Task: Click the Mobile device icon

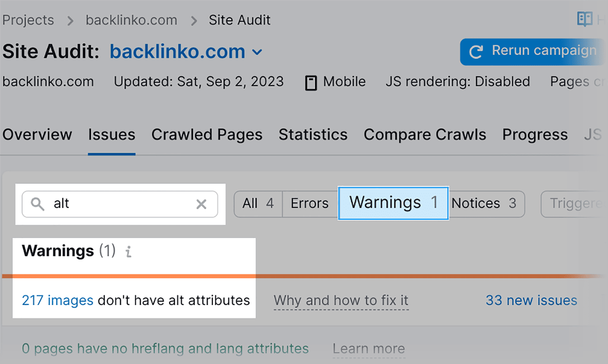Action: click(x=310, y=82)
